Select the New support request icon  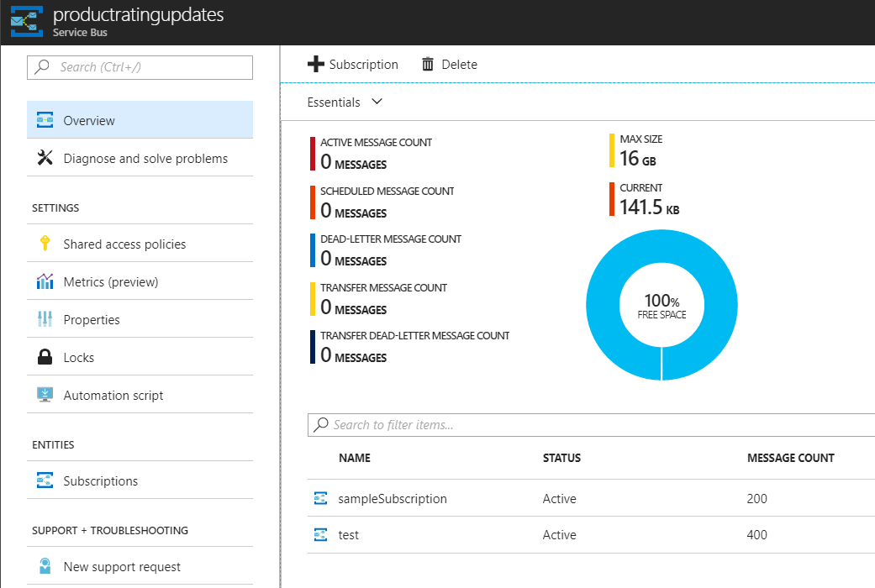(x=45, y=565)
